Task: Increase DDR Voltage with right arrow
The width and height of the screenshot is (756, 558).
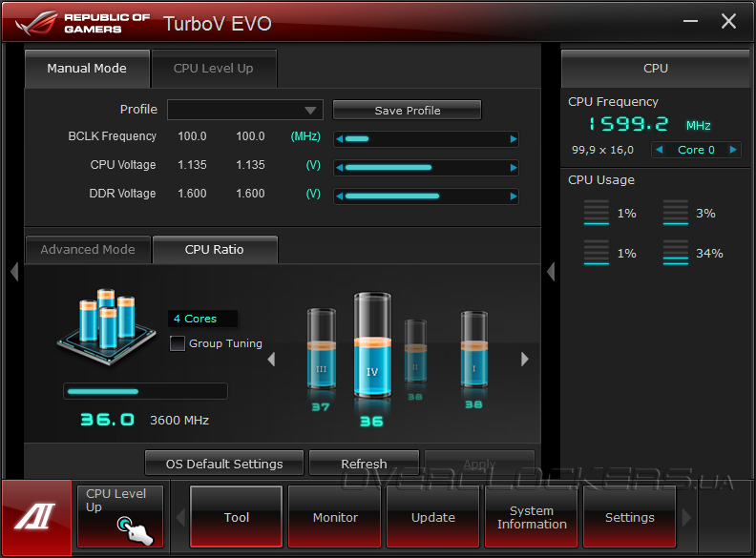Action: pos(513,196)
